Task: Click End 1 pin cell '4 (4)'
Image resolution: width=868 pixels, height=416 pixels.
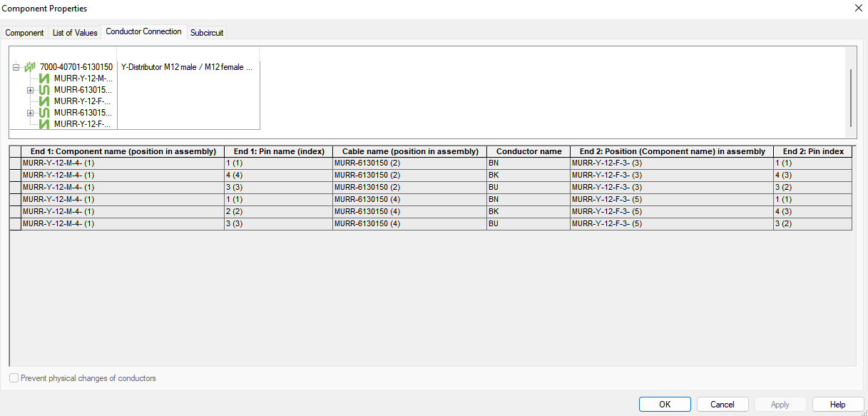Action: 279,176
